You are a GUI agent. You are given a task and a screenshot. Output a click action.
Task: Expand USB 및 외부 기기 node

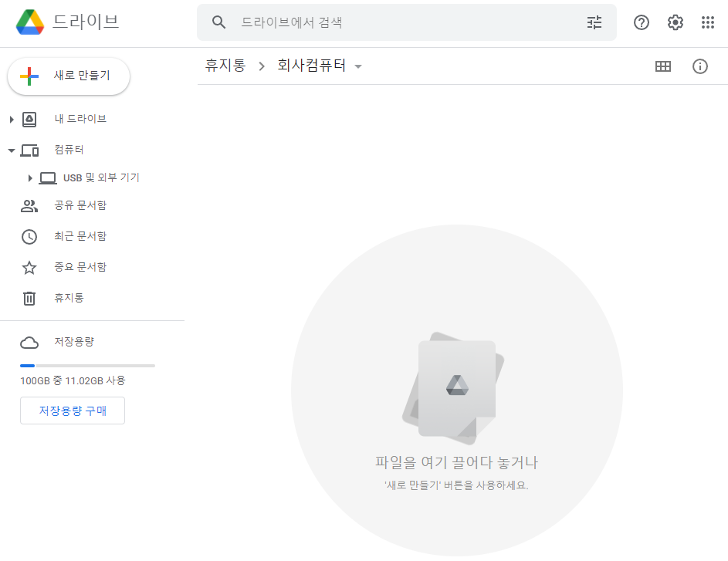tap(30, 178)
